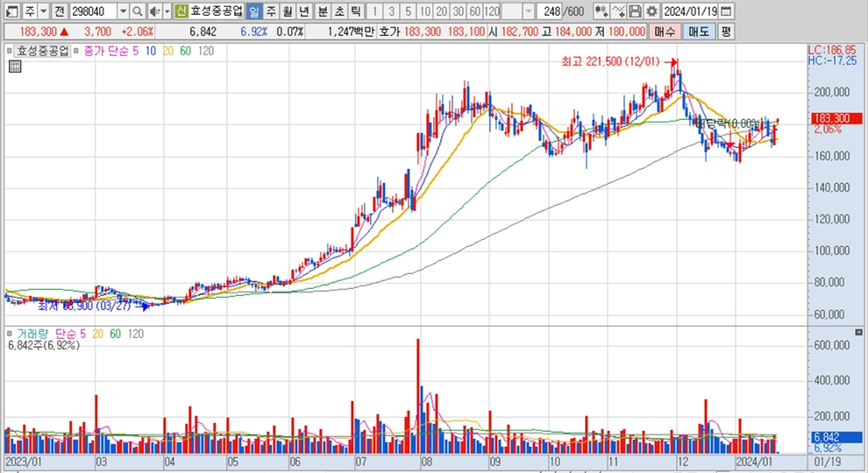Toggle the small square before 거래량 label
The width and height of the screenshot is (868, 473).
coord(10,334)
